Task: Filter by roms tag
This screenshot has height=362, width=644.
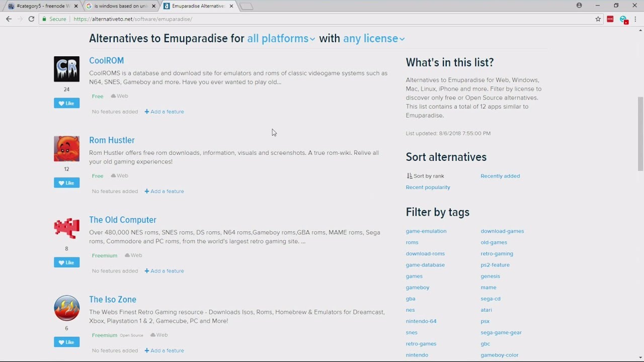Action: click(412, 242)
